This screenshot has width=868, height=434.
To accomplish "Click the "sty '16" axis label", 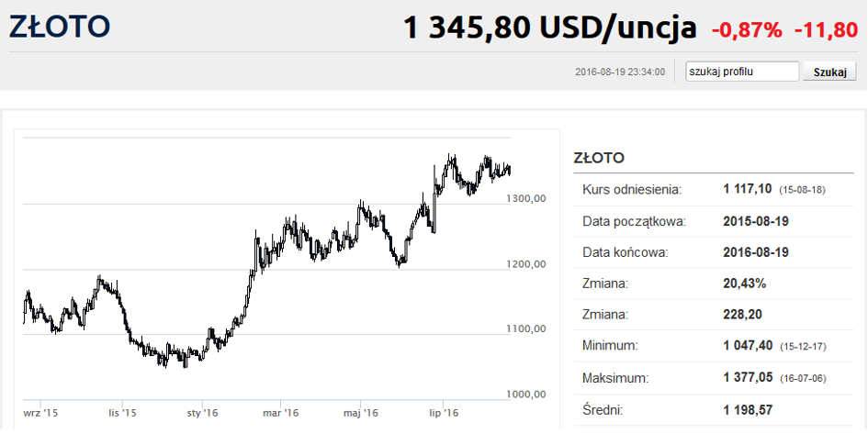I will [202, 413].
